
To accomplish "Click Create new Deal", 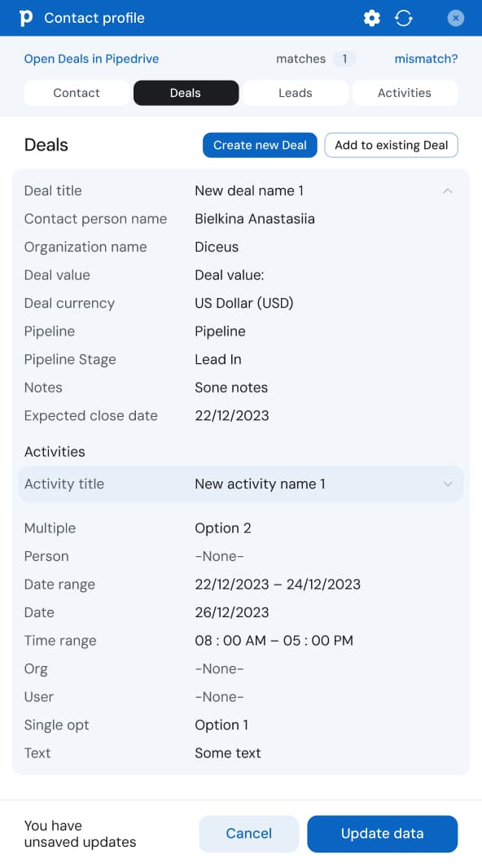I will [260, 145].
